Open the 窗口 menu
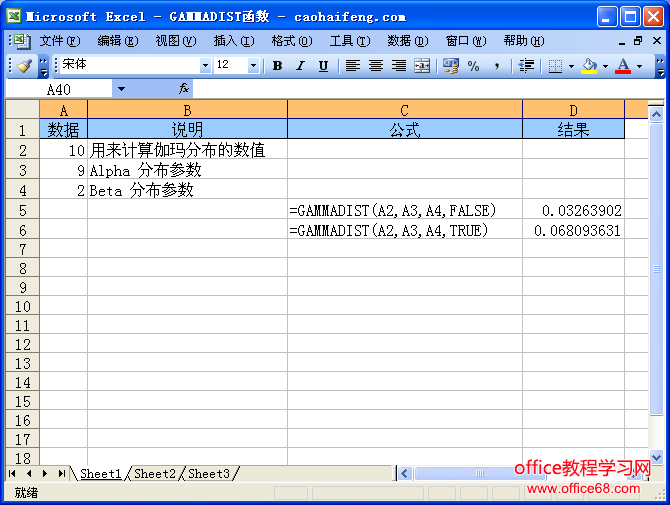The image size is (670, 505). pos(466,41)
